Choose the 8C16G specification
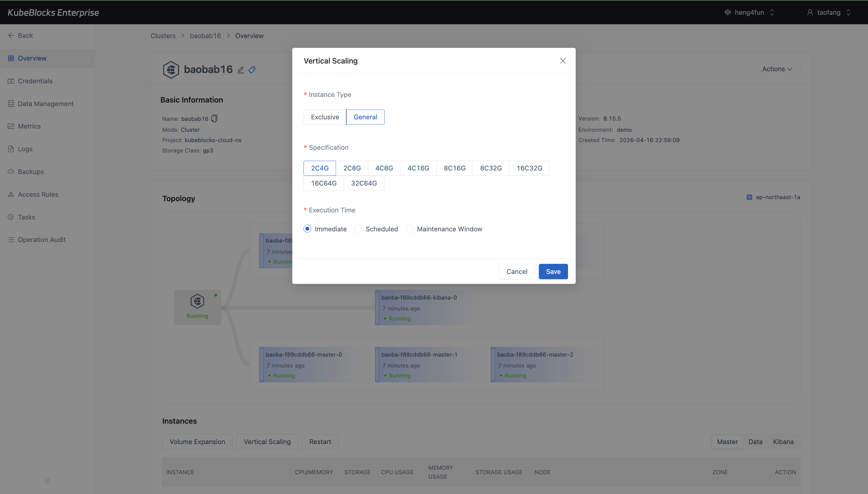Viewport: 868px width, 494px height. pyautogui.click(x=454, y=168)
